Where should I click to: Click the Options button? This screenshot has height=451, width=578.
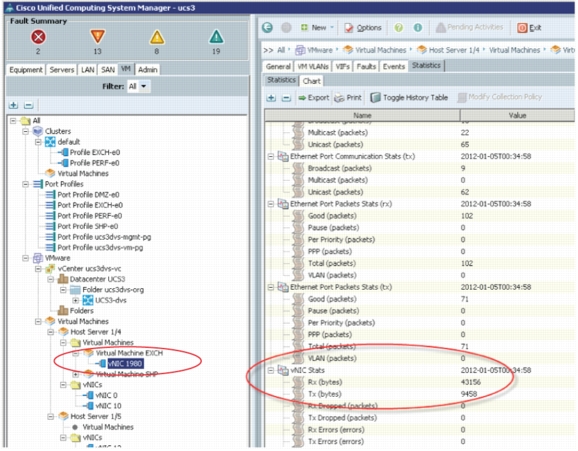pos(363,28)
